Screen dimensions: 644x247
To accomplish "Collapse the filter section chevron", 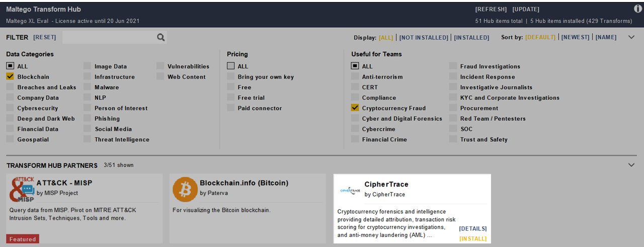I will [x=632, y=37].
